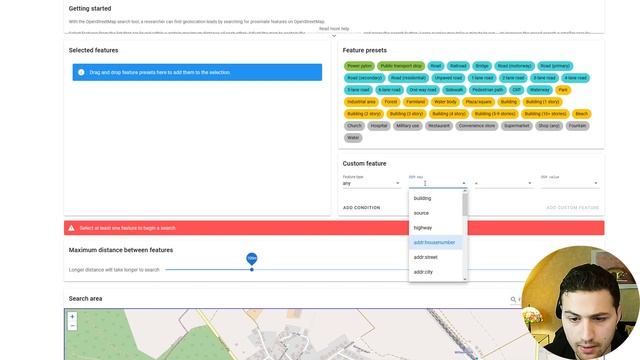The width and height of the screenshot is (640, 360).
Task: Click the ADD CONDITION button
Action: tap(361, 207)
